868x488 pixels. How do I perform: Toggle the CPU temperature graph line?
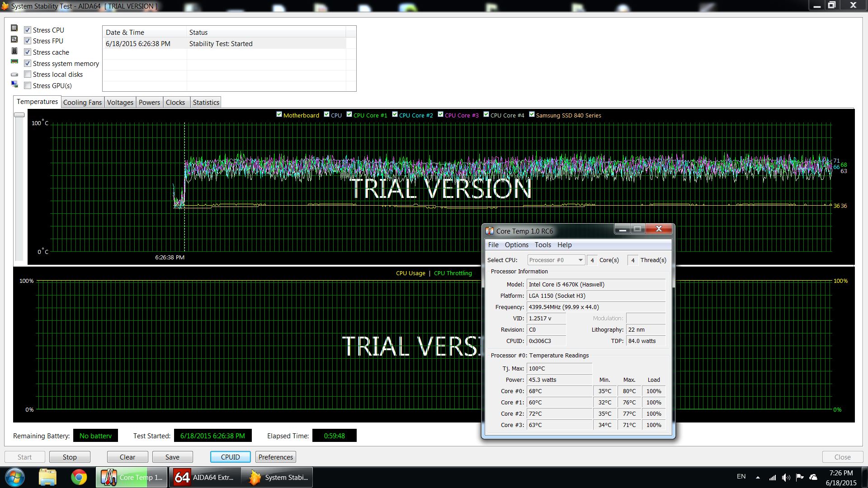click(327, 114)
